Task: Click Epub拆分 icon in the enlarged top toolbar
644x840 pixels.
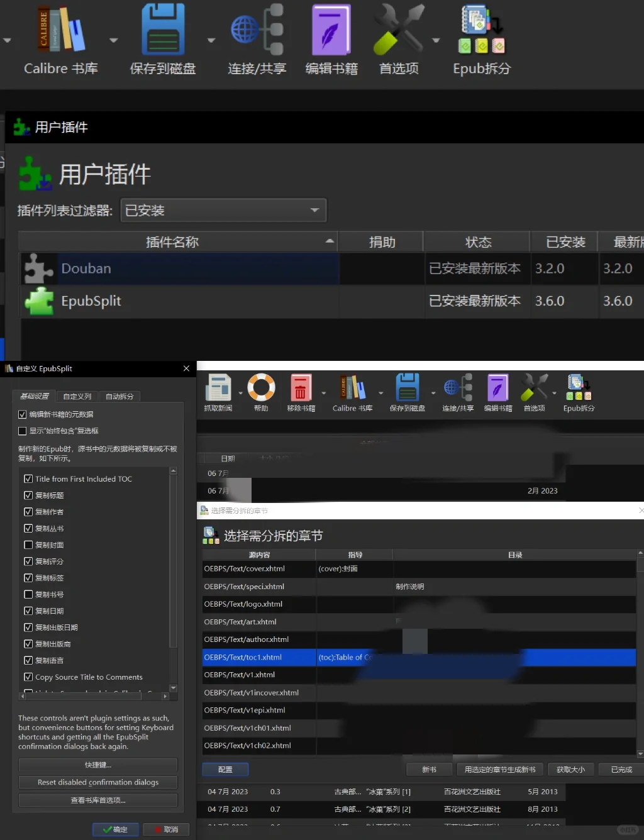Action: click(482, 30)
